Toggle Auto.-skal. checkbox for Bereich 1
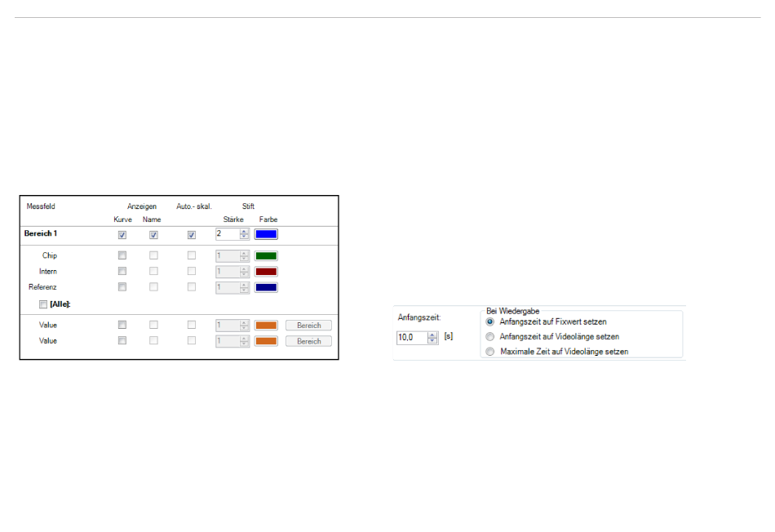Screen dimensions: 775x532 tap(191, 235)
